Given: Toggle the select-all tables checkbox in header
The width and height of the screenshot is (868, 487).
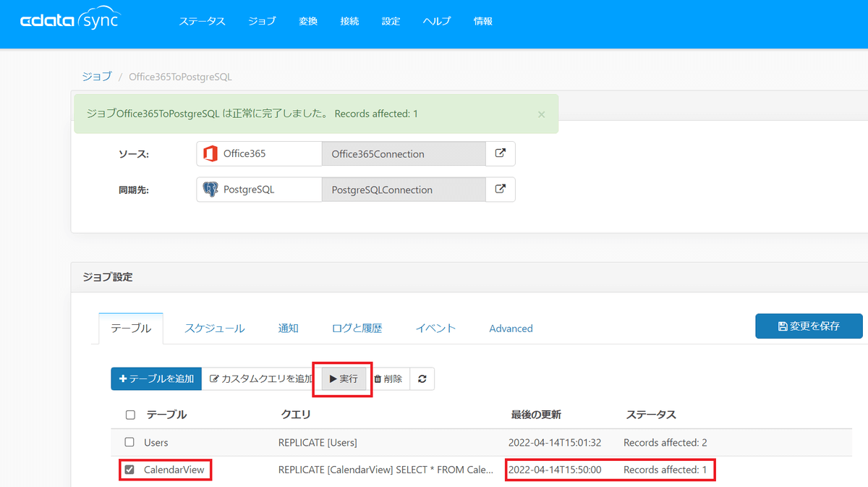Looking at the screenshot, I should [130, 415].
